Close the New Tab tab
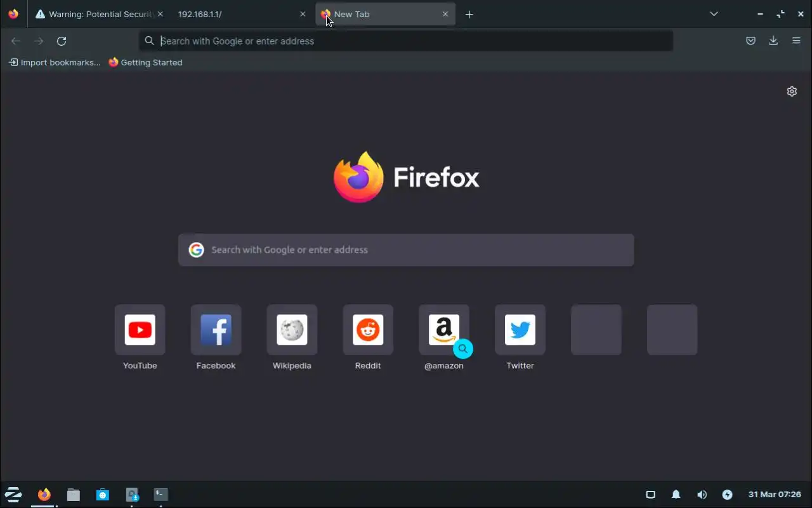Viewport: 812px width, 508px height. [445, 14]
